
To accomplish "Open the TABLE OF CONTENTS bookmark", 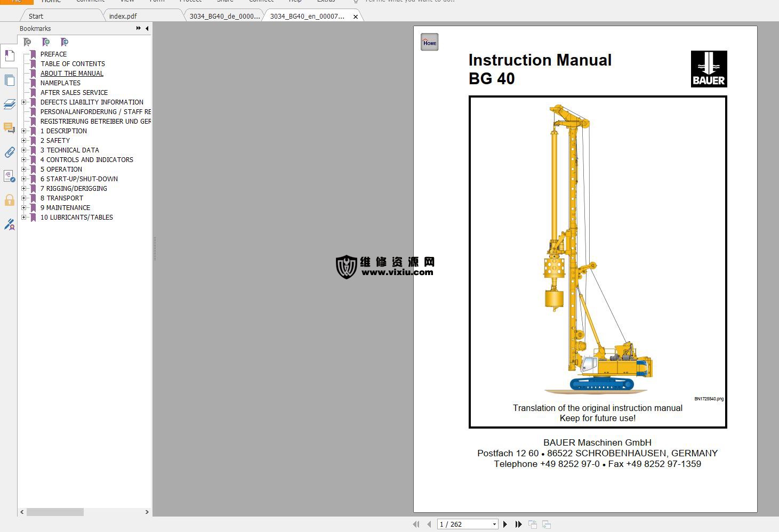I will pyautogui.click(x=73, y=63).
